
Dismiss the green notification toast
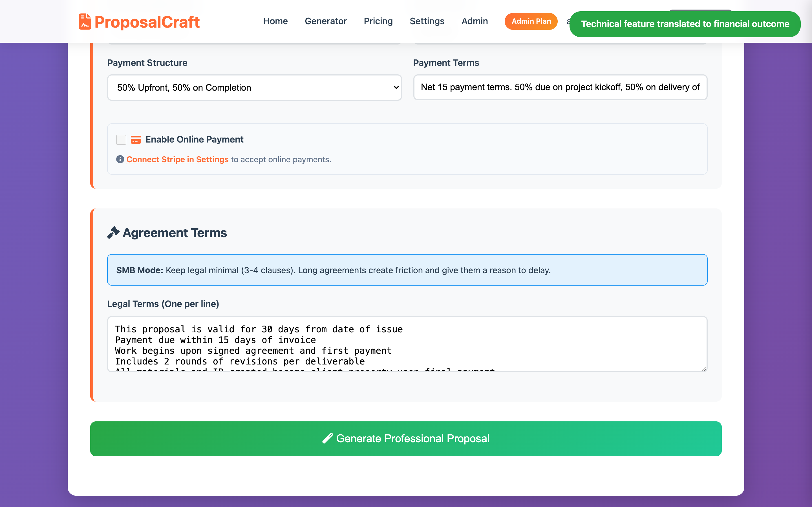(x=685, y=24)
